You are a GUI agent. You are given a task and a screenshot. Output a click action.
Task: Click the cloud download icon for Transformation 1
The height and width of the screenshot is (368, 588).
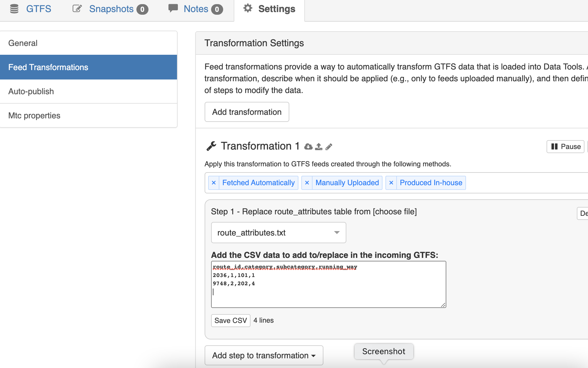308,146
